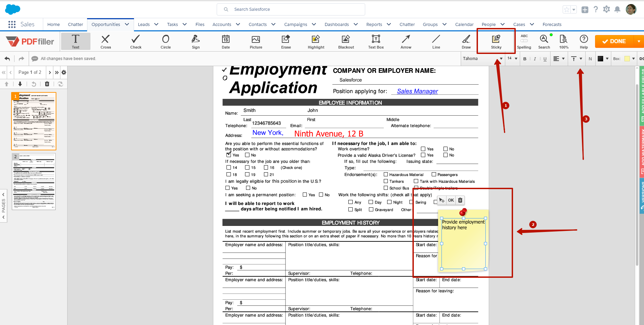Open page panel settings gear

coord(64,72)
